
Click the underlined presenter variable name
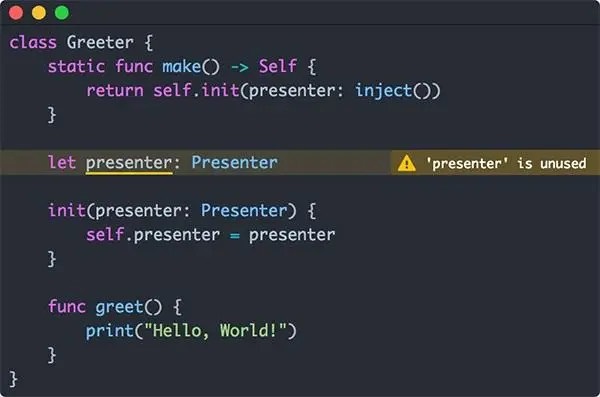(x=129, y=163)
